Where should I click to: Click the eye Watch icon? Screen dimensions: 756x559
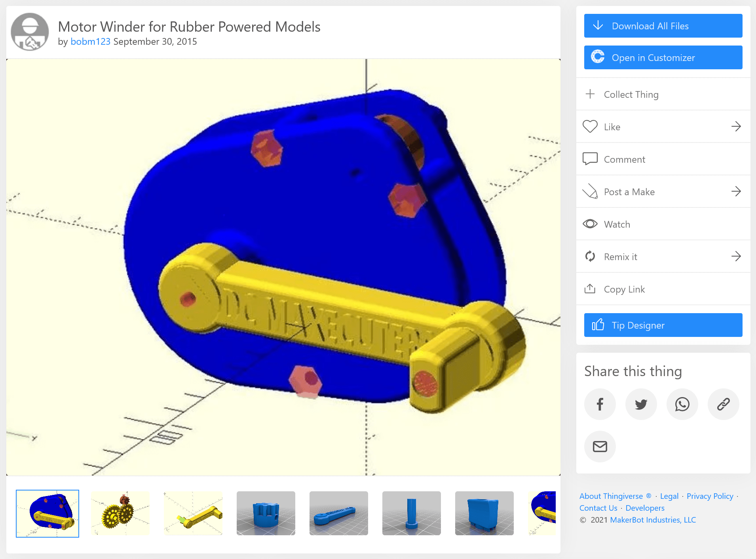tap(590, 224)
